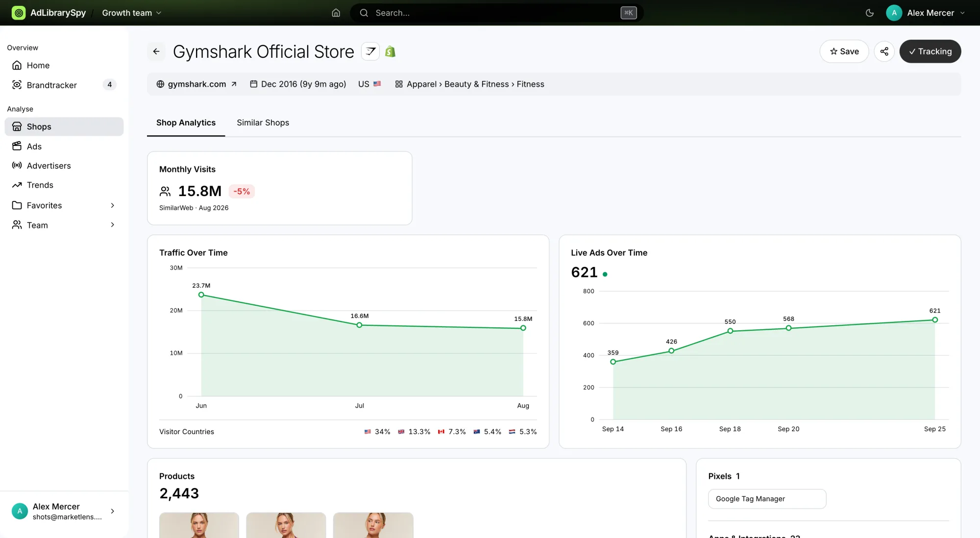Click the 568 Sep 20 ads data point
The width and height of the screenshot is (980, 538).
click(x=788, y=328)
